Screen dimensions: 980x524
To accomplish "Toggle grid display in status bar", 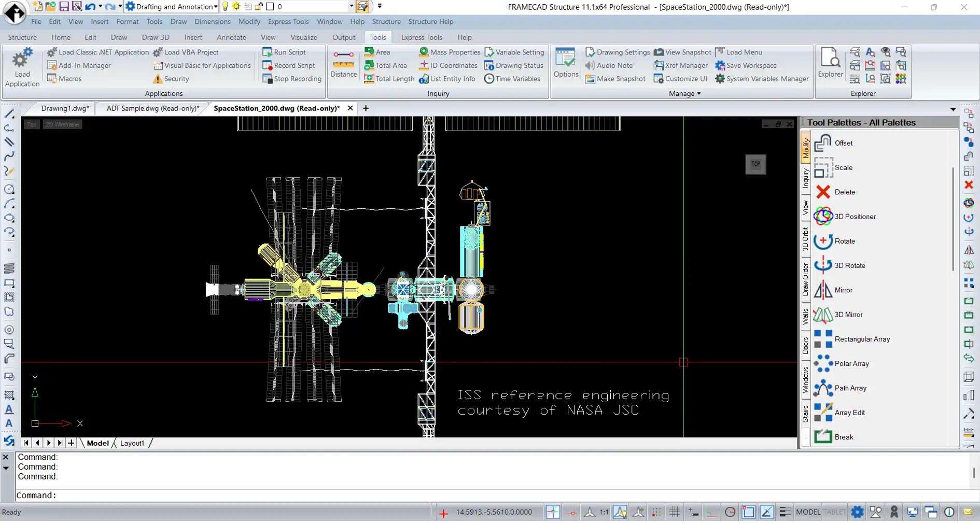I will (x=675, y=512).
